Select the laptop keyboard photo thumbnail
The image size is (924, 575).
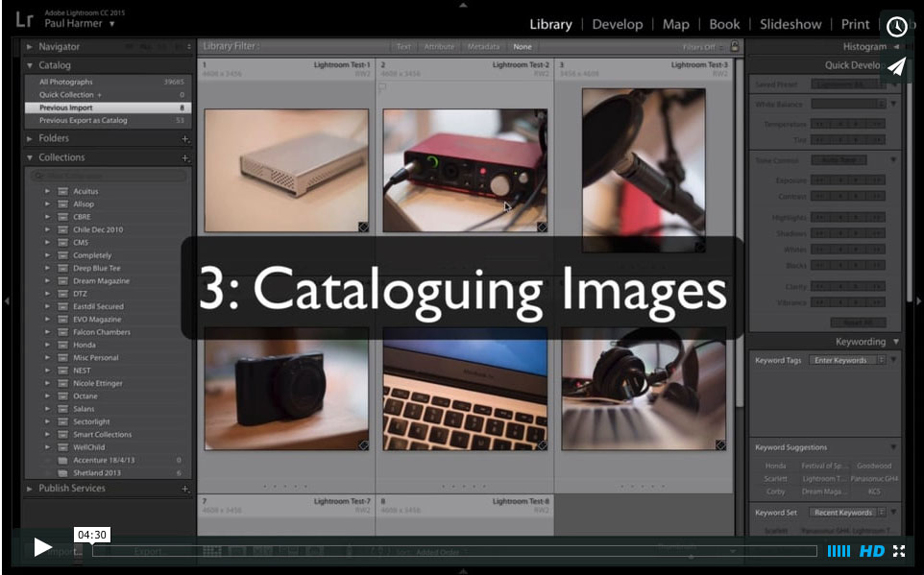coord(465,389)
